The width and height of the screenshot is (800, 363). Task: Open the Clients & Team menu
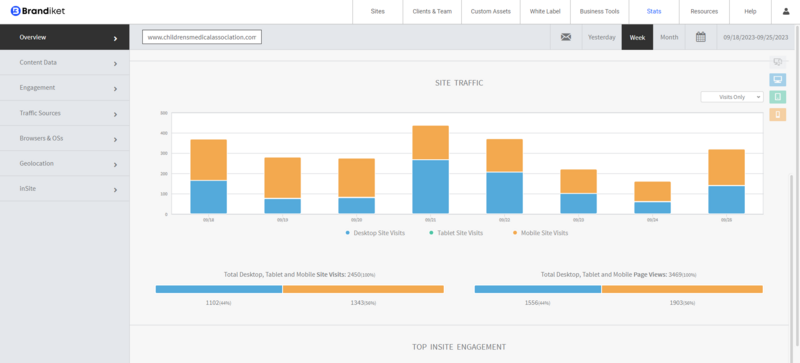coord(432,11)
